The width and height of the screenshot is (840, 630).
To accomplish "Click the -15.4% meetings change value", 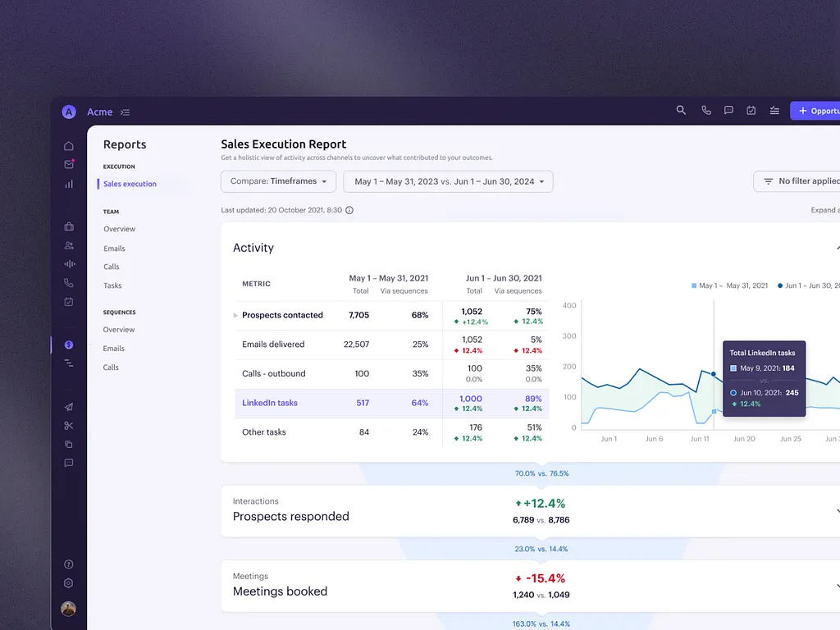I will [x=540, y=578].
